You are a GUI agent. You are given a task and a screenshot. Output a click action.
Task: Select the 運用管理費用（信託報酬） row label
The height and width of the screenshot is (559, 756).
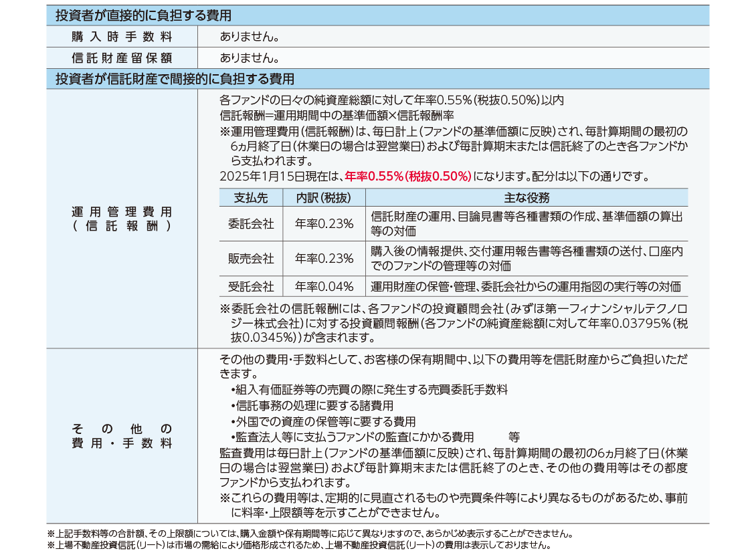click(x=121, y=219)
